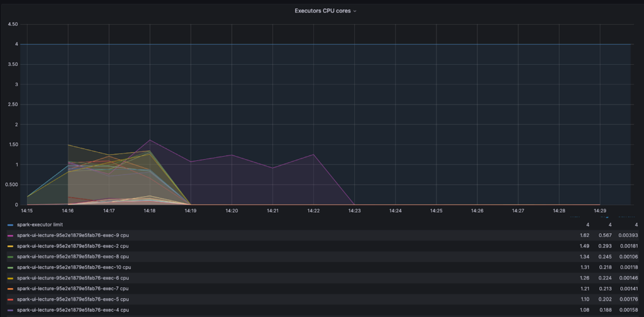
Task: Click the 1.49 value for exec-2
Action: (584, 246)
